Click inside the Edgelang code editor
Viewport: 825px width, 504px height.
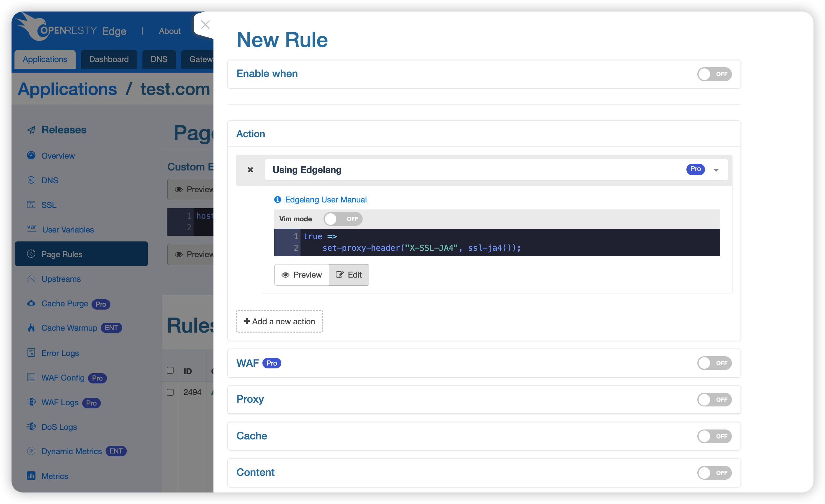[x=502, y=242]
